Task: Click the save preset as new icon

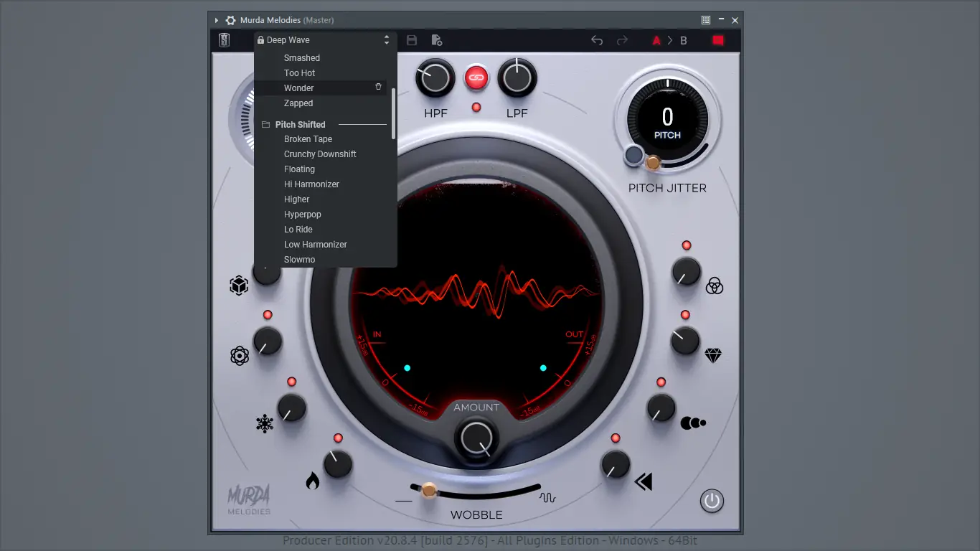Action: pyautogui.click(x=436, y=40)
